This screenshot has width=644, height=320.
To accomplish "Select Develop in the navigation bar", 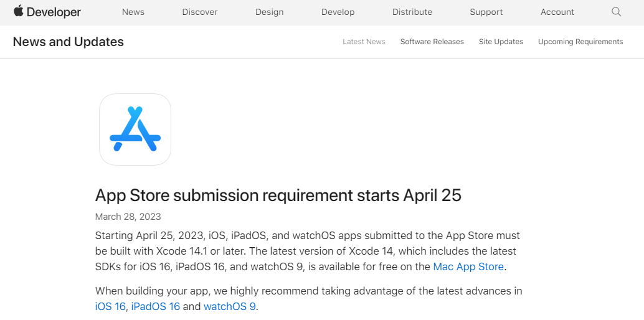I will (x=338, y=12).
